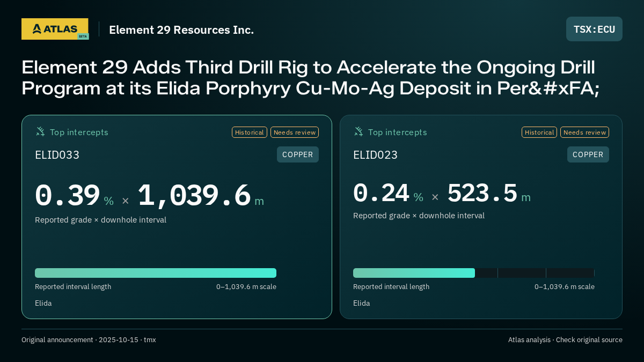Screen dimensions: 644x362
Task: Click the 0.24 grade value
Action: 381,193
